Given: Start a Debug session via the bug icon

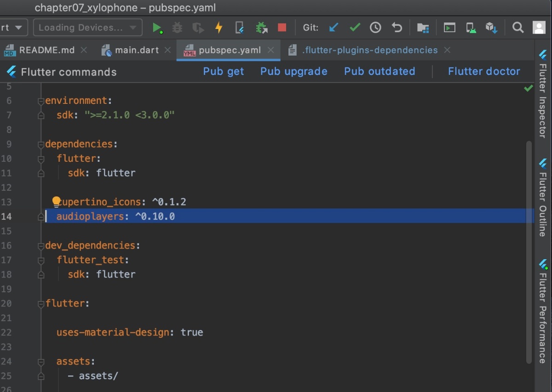Looking at the screenshot, I should [x=177, y=28].
